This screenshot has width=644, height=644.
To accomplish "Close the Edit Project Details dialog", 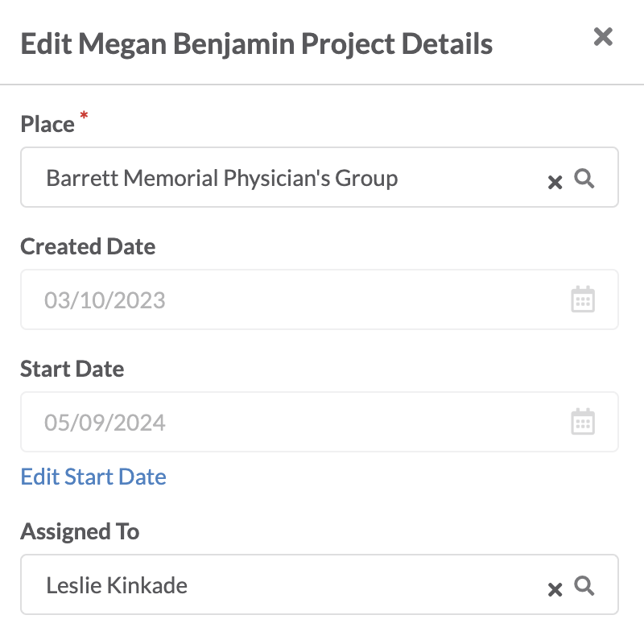I will click(x=603, y=37).
